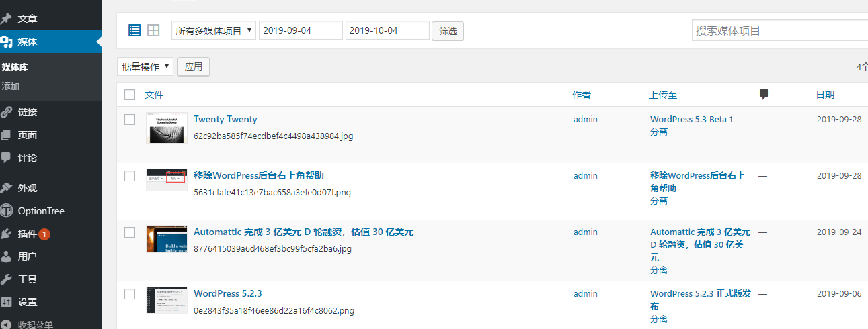Open WordPress 5.2.3 正式版发布 post link

pyautogui.click(x=701, y=299)
